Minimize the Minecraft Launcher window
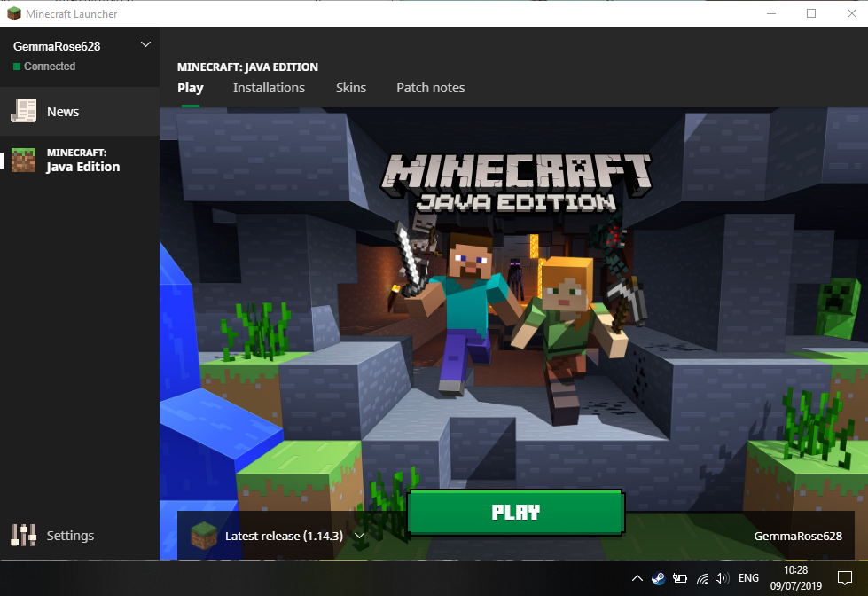Viewport: 868px width, 596px height. 771,13
